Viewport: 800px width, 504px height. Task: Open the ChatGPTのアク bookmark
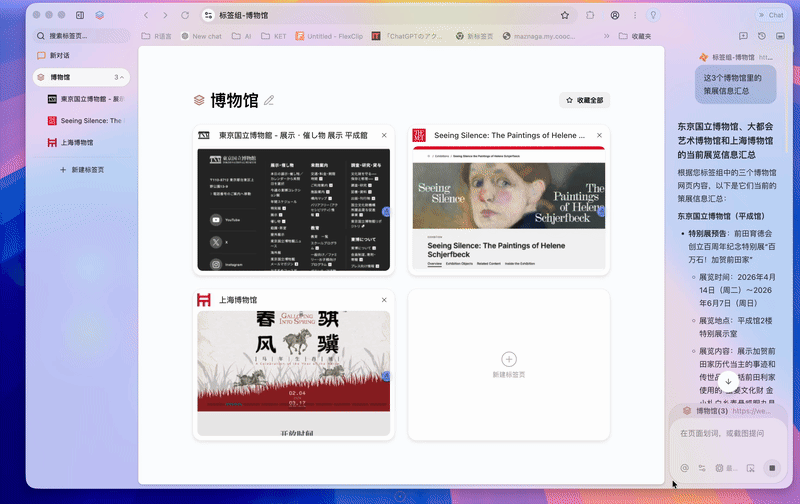click(x=407, y=36)
